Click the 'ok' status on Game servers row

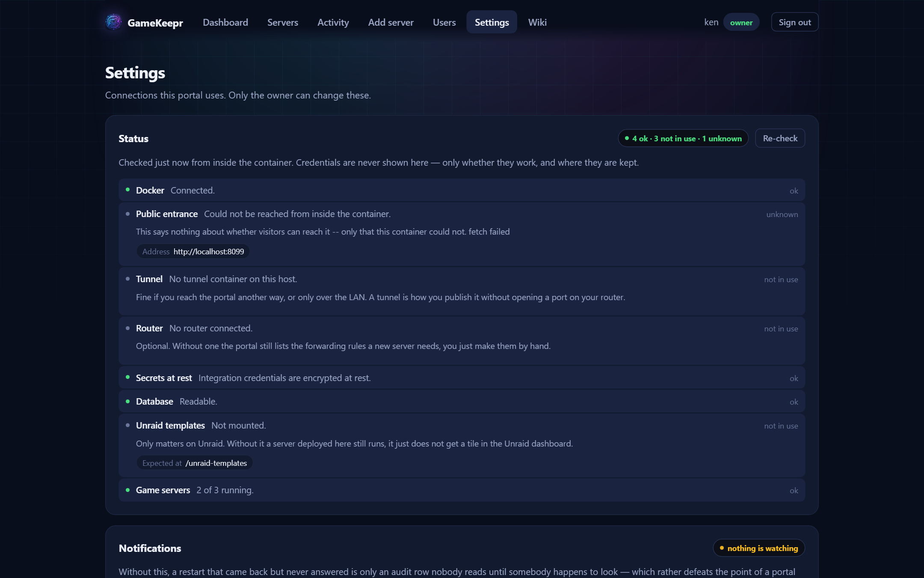coord(794,491)
